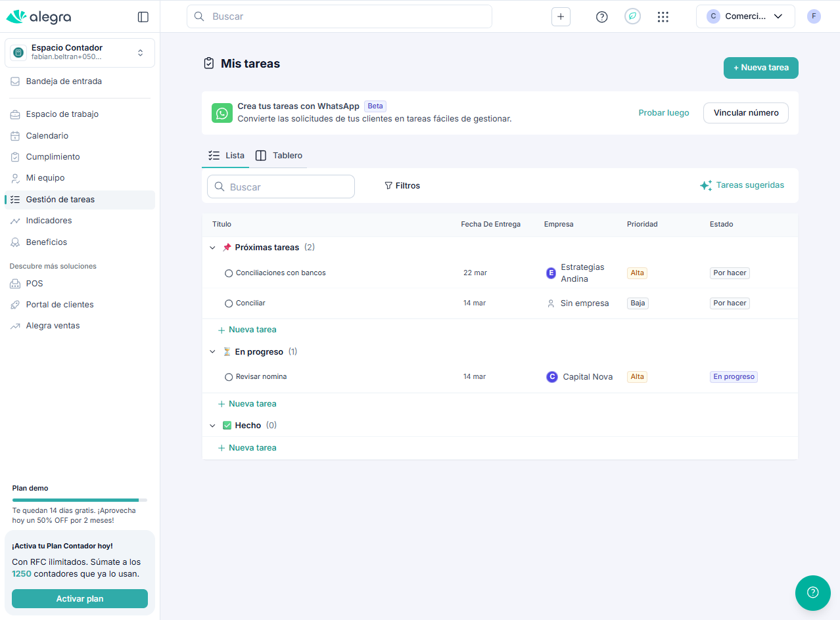Collapse the Próximas tareas group

coord(212,248)
